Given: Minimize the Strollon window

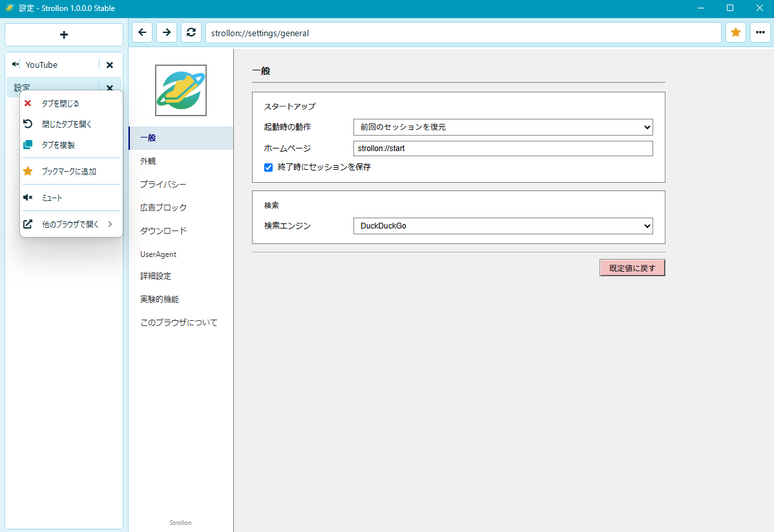Looking at the screenshot, I should coord(701,8).
